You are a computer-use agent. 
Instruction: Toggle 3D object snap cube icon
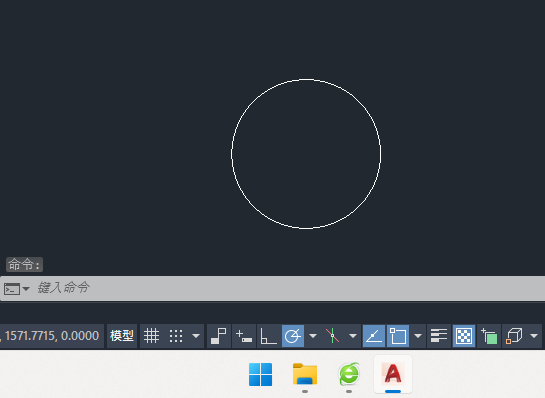514,336
